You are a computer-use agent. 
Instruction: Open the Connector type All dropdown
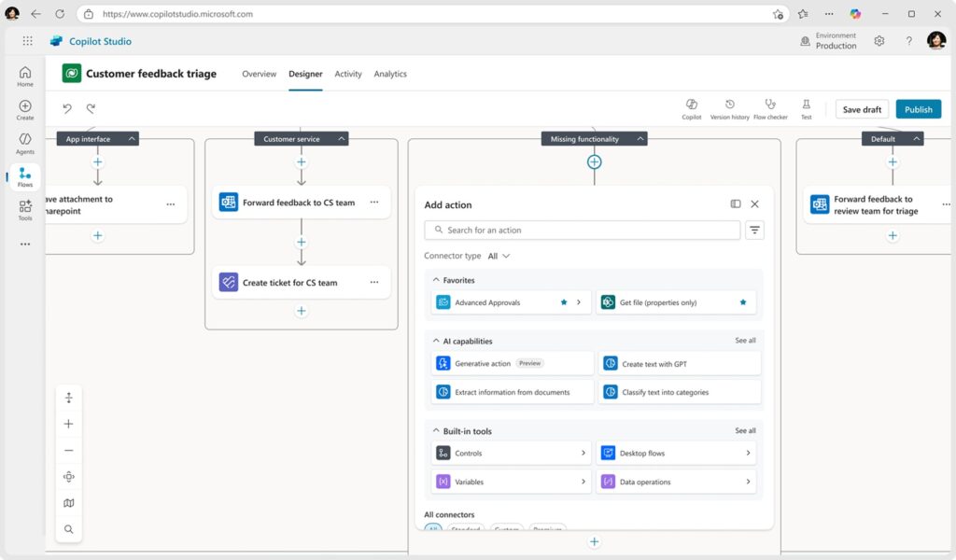[499, 255]
